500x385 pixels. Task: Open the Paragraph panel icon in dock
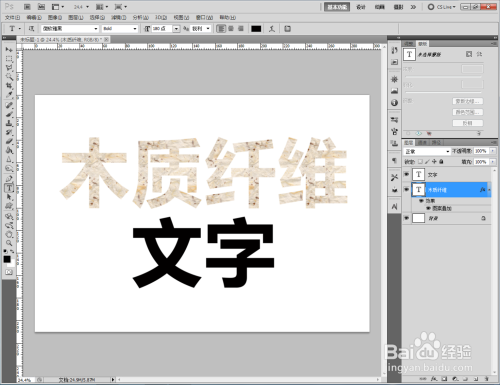(x=395, y=161)
